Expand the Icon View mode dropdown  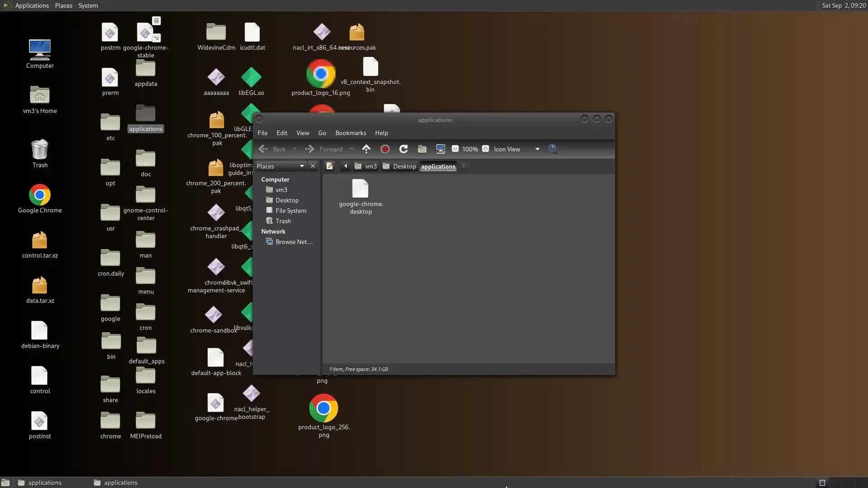point(537,149)
